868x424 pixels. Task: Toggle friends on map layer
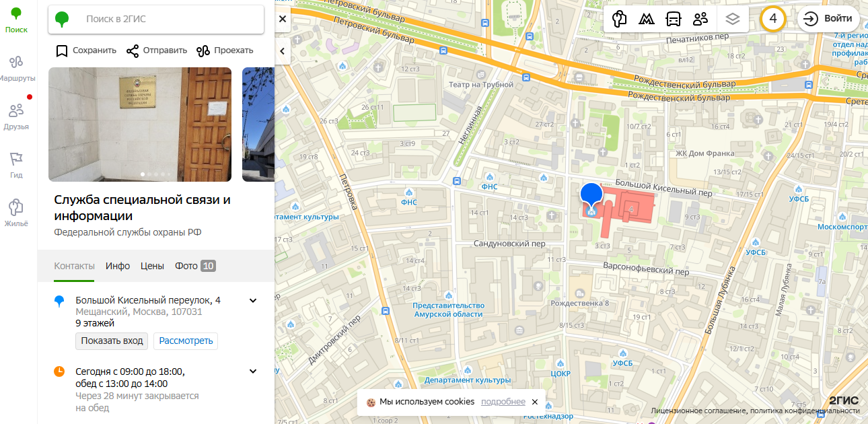(x=700, y=19)
